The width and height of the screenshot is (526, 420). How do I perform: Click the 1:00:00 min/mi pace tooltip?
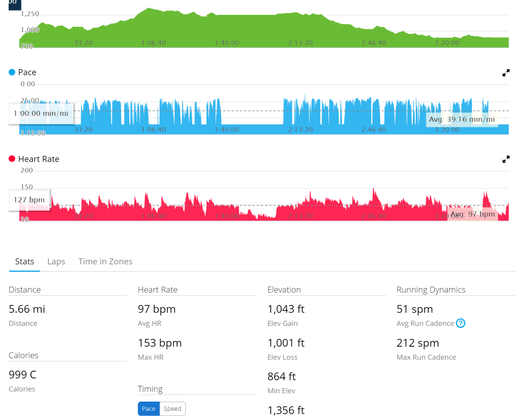point(41,114)
